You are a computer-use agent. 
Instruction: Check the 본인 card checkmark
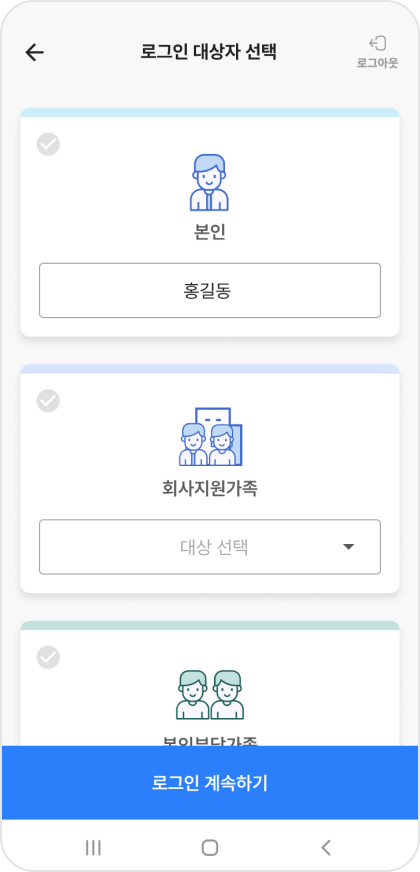click(x=48, y=144)
